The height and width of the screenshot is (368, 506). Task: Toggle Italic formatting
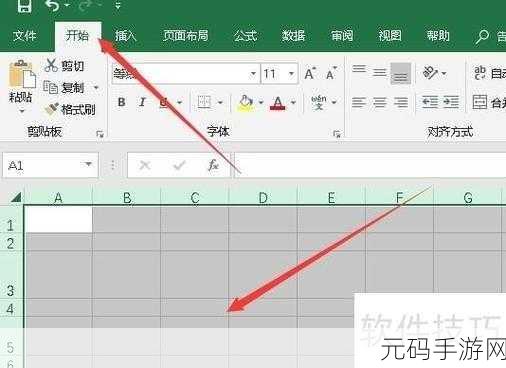(143, 102)
